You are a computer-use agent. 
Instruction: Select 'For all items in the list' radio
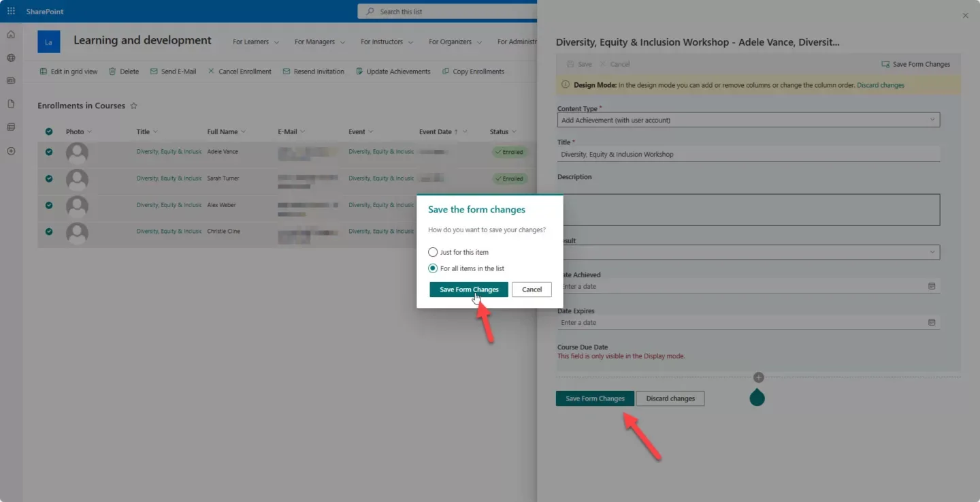433,268
